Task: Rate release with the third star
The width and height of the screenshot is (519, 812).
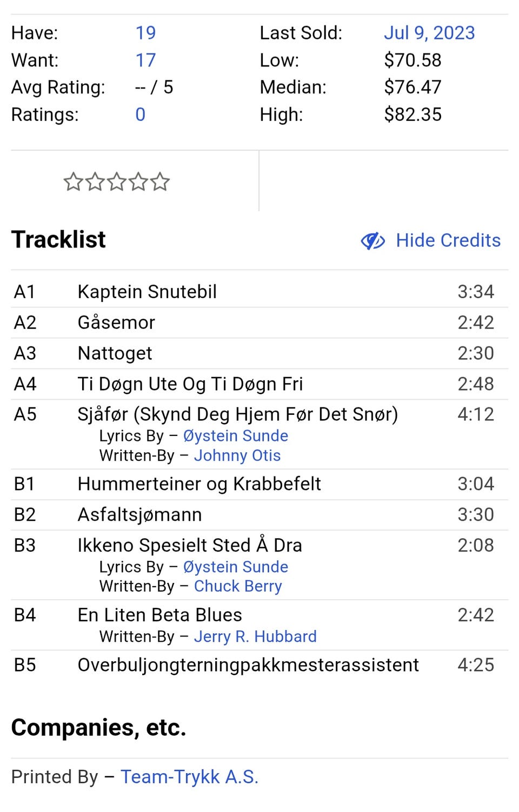Action: click(116, 182)
